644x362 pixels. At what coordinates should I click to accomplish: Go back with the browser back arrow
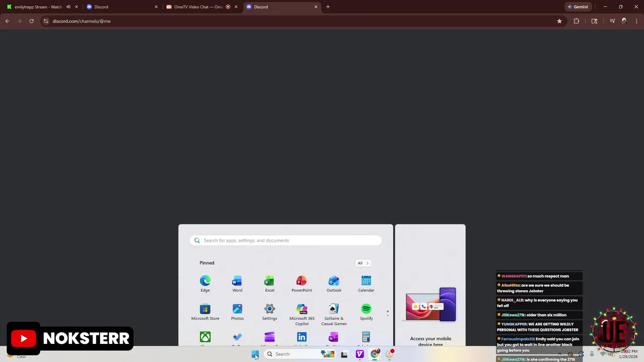pyautogui.click(x=8, y=21)
